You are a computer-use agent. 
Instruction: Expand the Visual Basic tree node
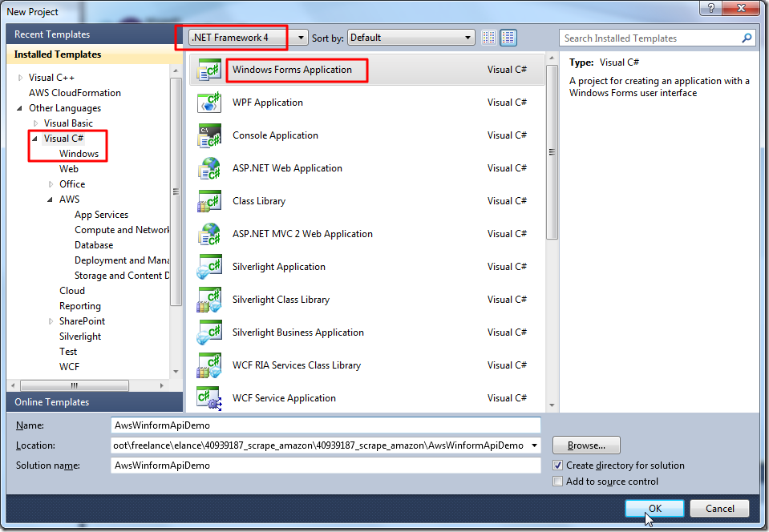coord(35,123)
